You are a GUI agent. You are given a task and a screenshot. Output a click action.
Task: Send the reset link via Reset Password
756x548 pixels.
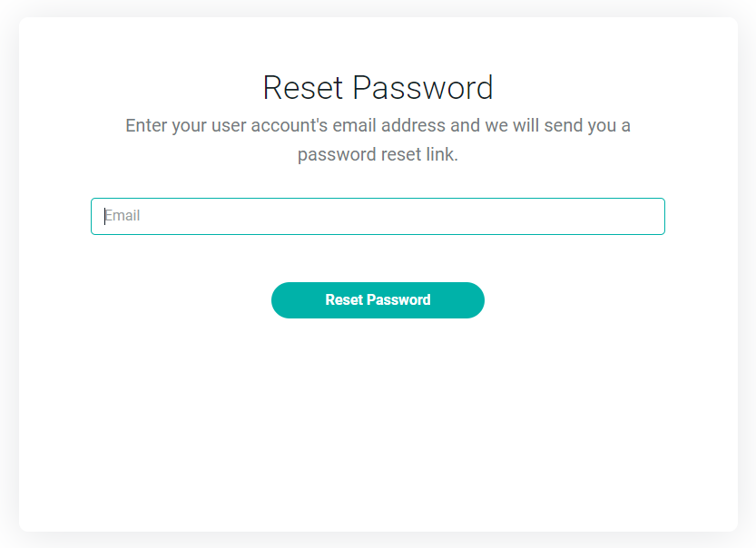coord(378,300)
